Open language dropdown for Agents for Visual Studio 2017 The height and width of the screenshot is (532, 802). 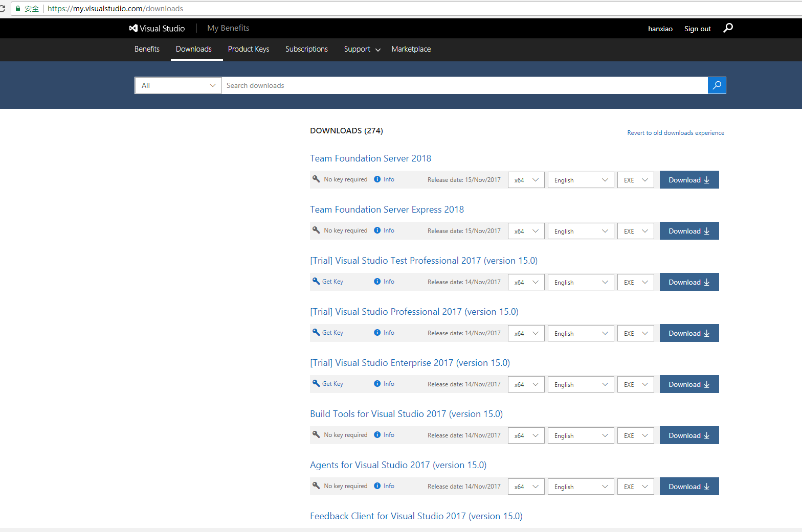[x=581, y=487]
